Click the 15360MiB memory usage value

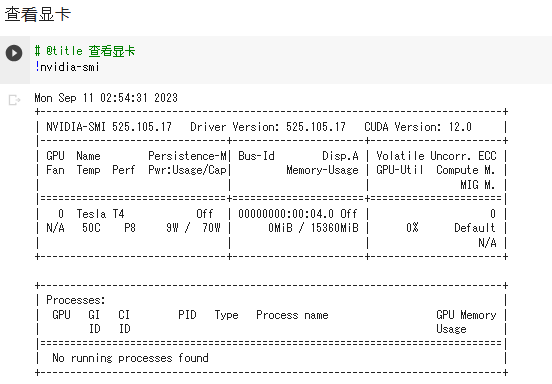tap(334, 228)
